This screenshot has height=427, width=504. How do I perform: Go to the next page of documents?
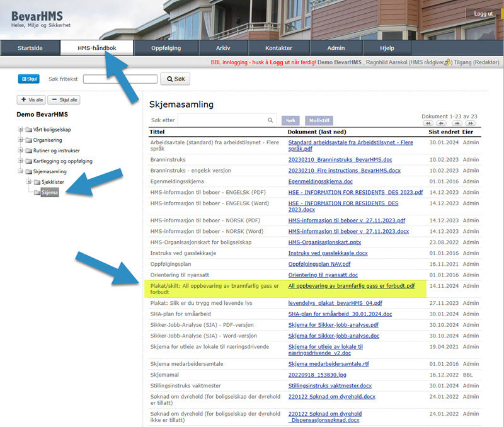point(458,123)
